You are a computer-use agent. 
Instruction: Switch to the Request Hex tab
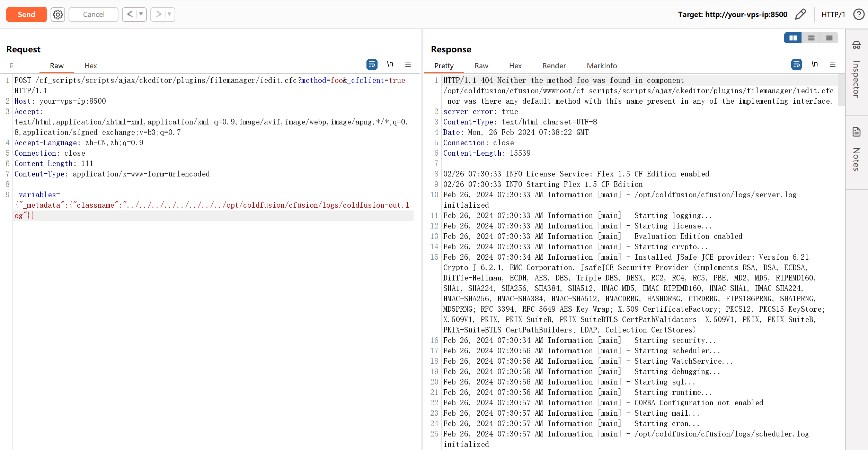90,66
